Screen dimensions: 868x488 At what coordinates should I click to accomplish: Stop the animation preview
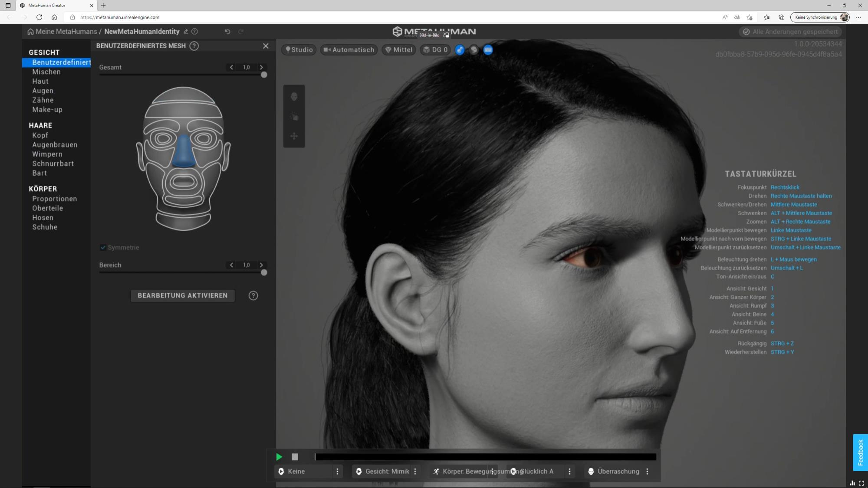coord(295,457)
